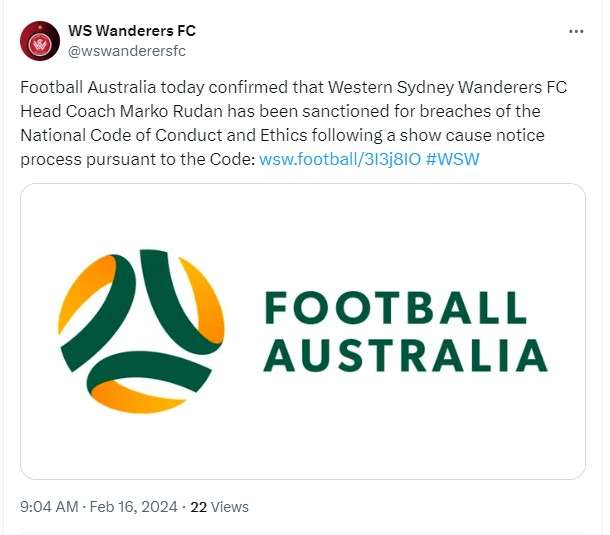Image resolution: width=610 pixels, height=535 pixels.
Task: Click the green and gold ball emblem
Action: (141, 331)
